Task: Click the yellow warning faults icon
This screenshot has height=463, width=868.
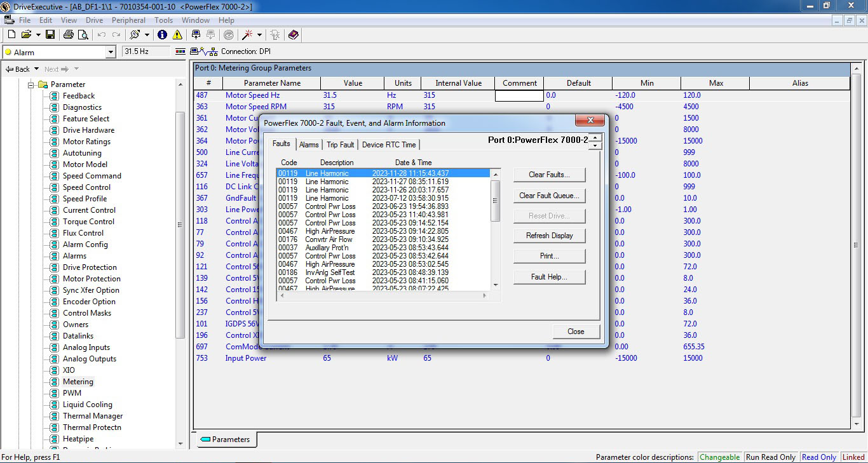Action: [x=177, y=35]
